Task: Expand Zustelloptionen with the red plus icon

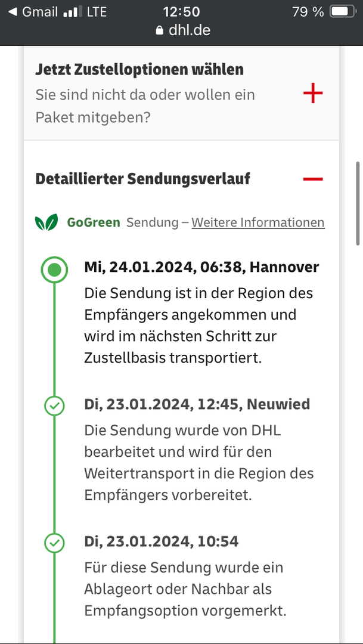Action: pos(313,94)
